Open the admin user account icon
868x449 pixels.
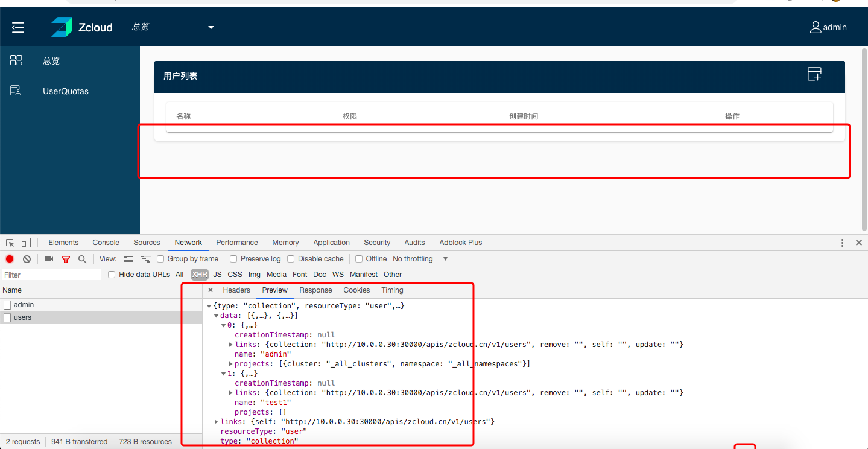pyautogui.click(x=816, y=27)
